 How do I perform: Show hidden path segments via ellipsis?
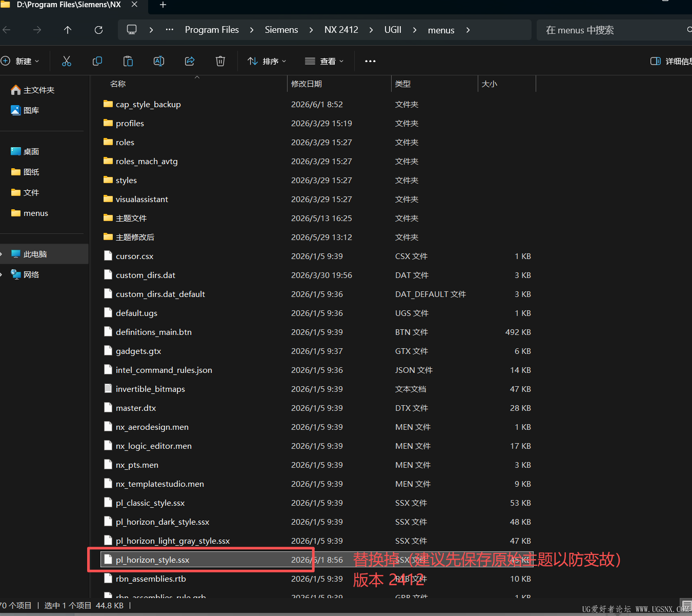(x=170, y=30)
